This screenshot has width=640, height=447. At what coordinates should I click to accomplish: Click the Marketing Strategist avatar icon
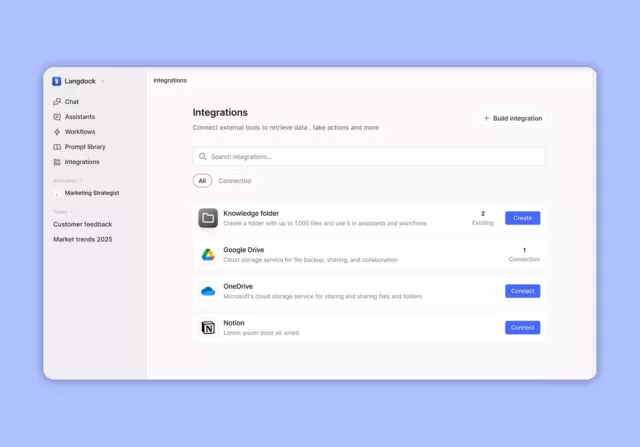coord(57,193)
